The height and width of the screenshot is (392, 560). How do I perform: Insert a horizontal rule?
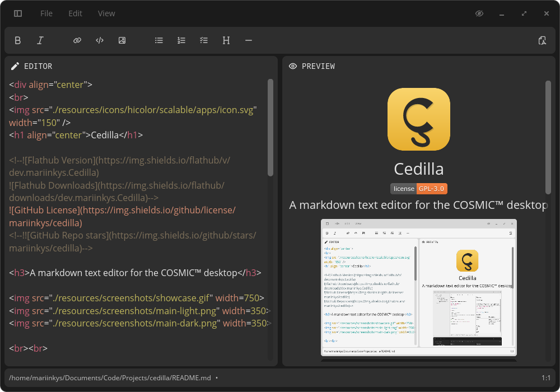[249, 40]
